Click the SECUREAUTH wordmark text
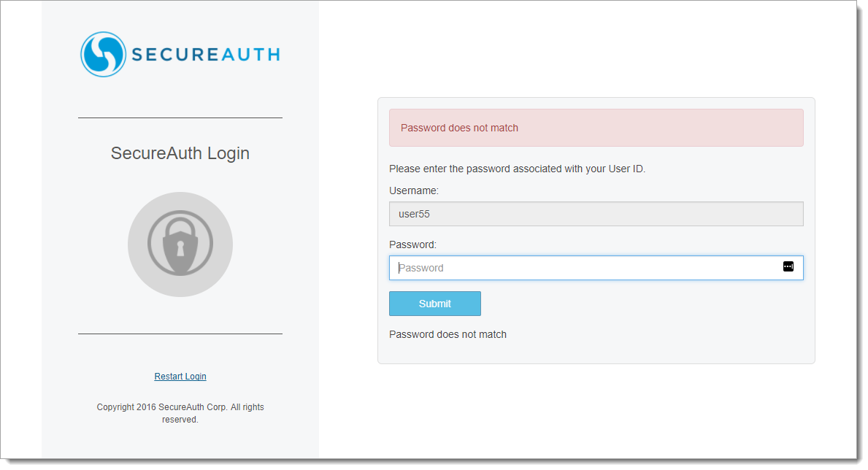The image size is (868, 470). [205, 55]
